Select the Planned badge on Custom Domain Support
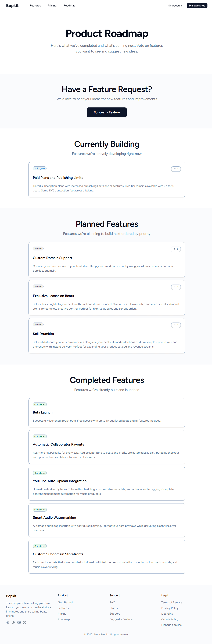Viewport: 212px width, 644px height. coord(38,248)
